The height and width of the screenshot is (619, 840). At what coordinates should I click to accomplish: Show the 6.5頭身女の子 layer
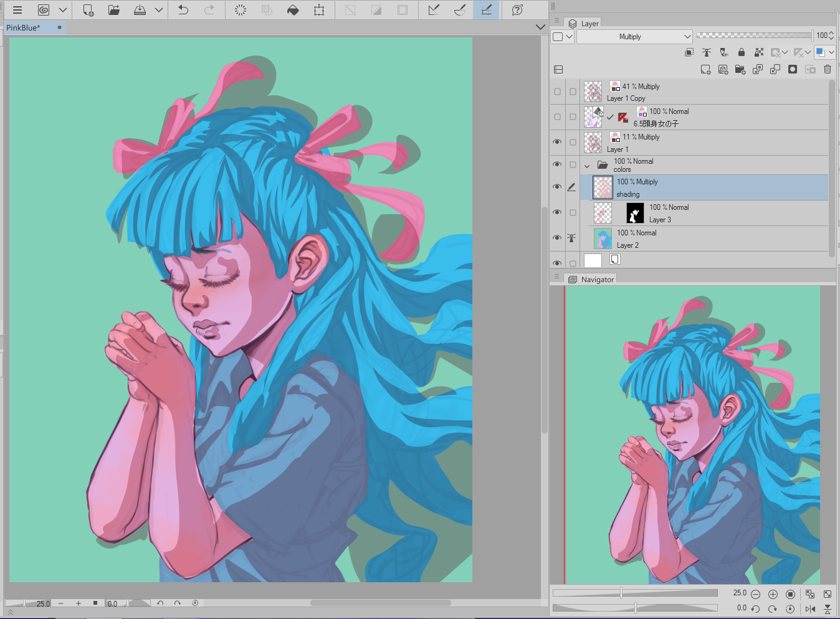pyautogui.click(x=557, y=117)
